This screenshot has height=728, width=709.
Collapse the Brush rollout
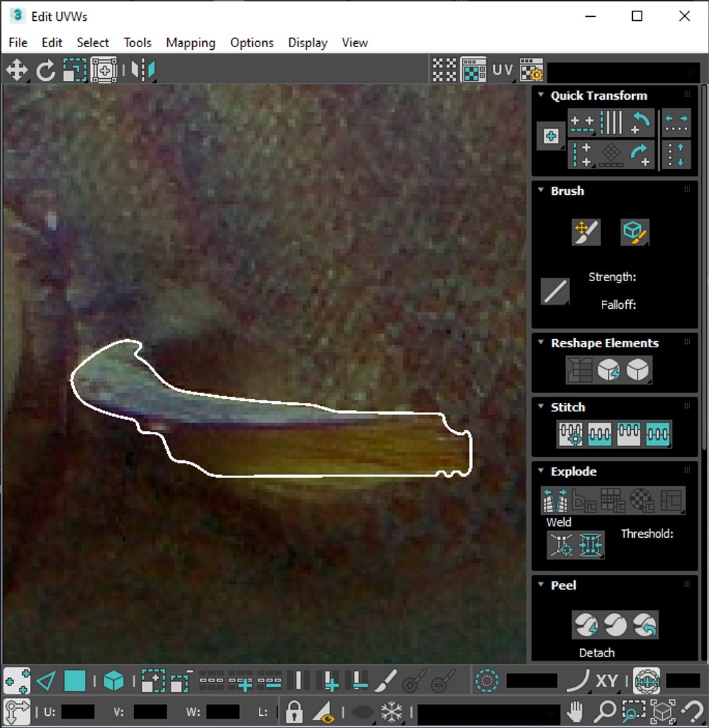click(541, 190)
